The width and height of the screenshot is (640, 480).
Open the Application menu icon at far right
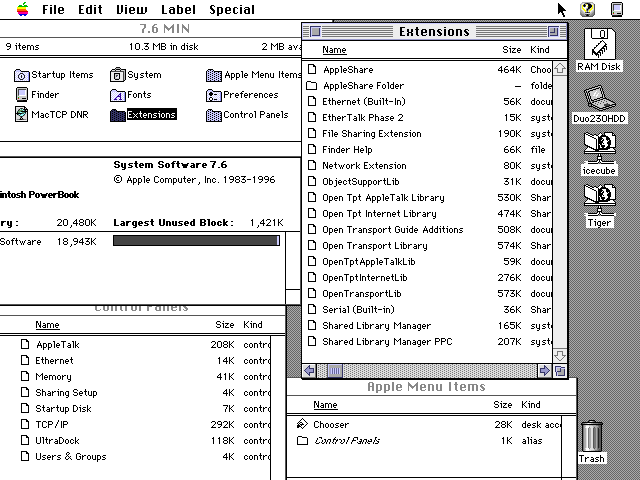click(x=617, y=9)
